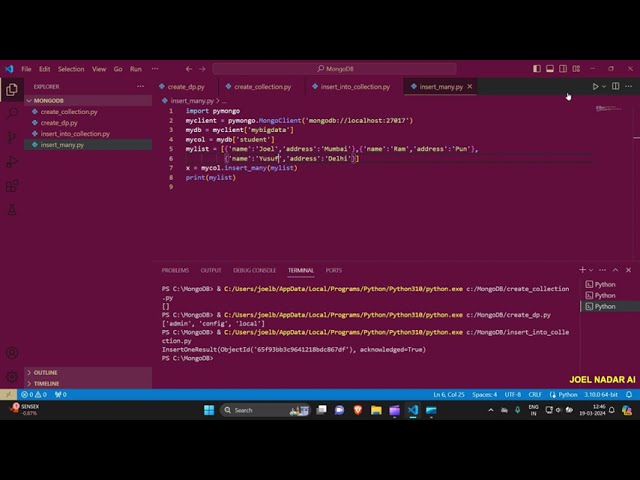Image resolution: width=640 pixels, height=480 pixels.
Task: Maximize the panel with up chevron
Action: (x=616, y=270)
